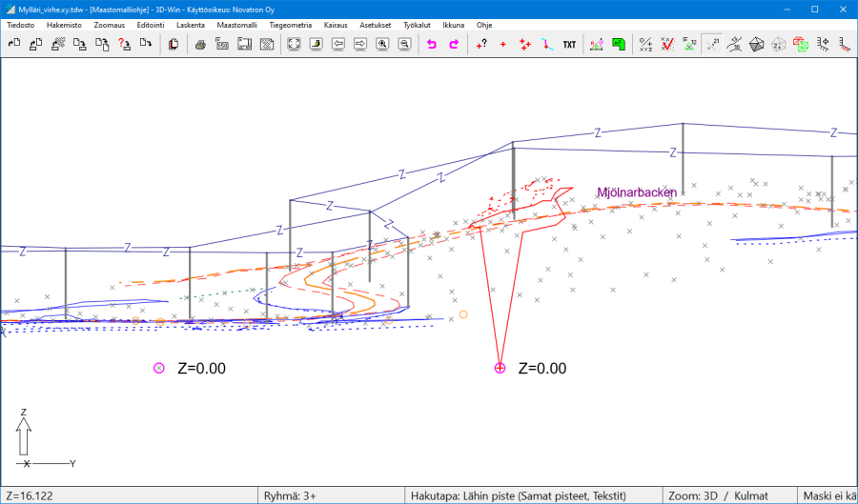
Task: Click the zoom all extents icon
Action: click(x=294, y=44)
